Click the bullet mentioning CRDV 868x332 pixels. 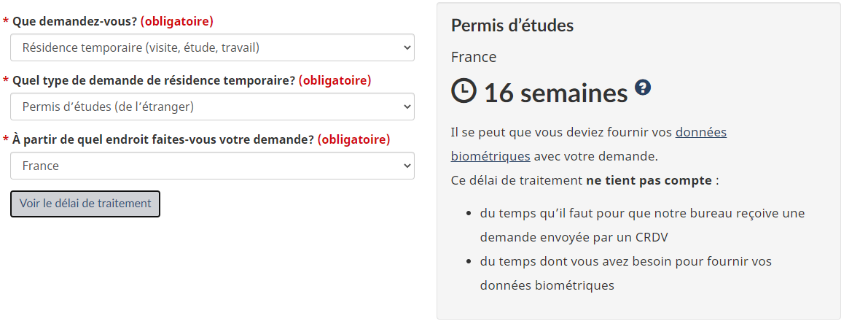point(641,225)
